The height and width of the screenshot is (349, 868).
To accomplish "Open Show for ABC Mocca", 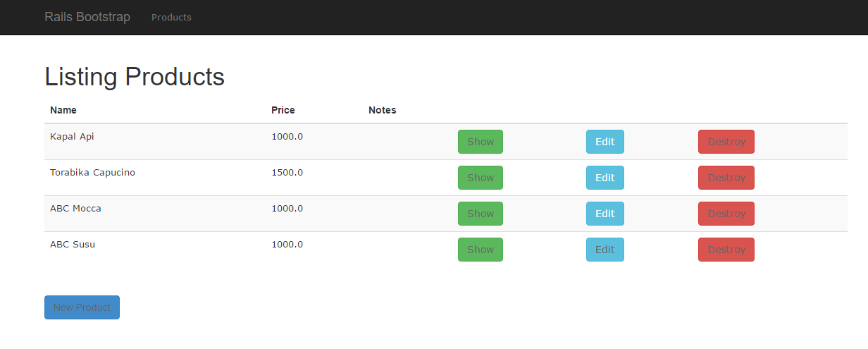I will click(x=480, y=214).
